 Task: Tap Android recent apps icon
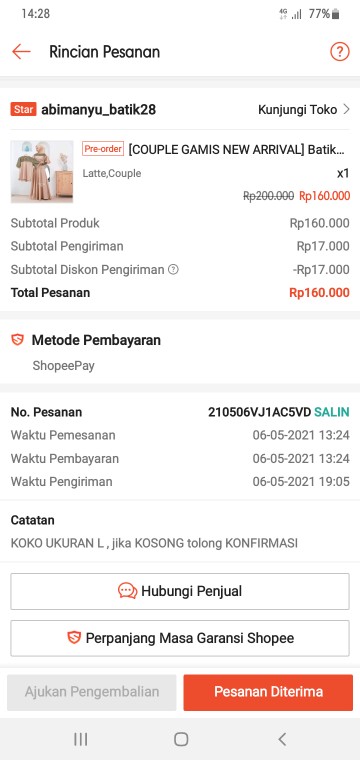80,739
